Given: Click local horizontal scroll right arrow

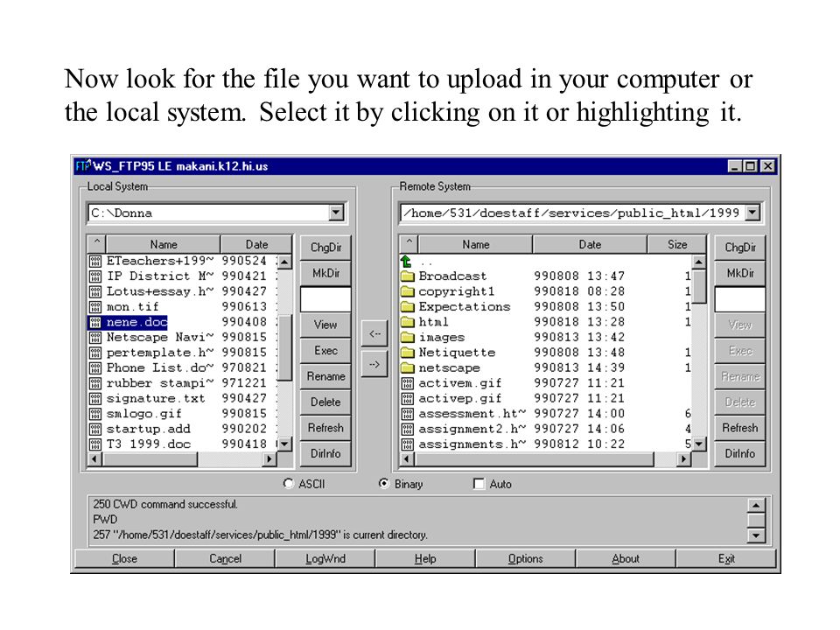Looking at the screenshot, I should coord(269,459).
